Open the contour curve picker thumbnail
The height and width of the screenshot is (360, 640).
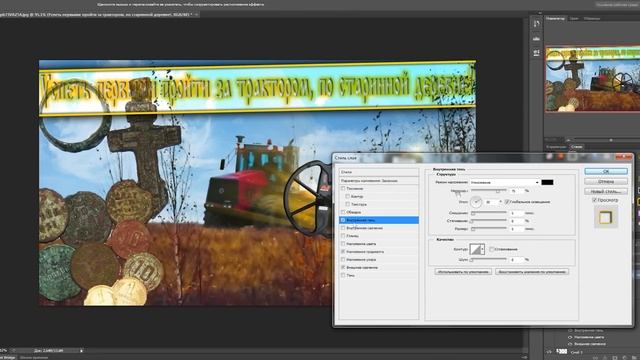[475, 249]
